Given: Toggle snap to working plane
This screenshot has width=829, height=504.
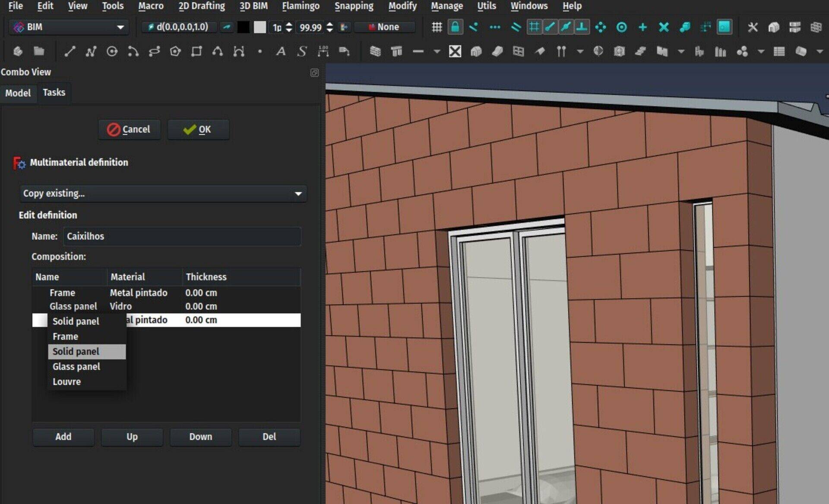Looking at the screenshot, I should click(724, 27).
